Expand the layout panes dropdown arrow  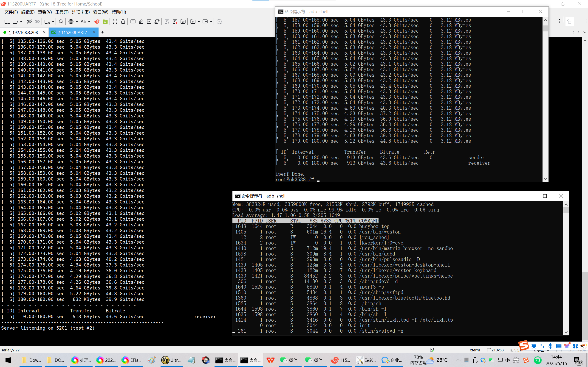[211, 22]
